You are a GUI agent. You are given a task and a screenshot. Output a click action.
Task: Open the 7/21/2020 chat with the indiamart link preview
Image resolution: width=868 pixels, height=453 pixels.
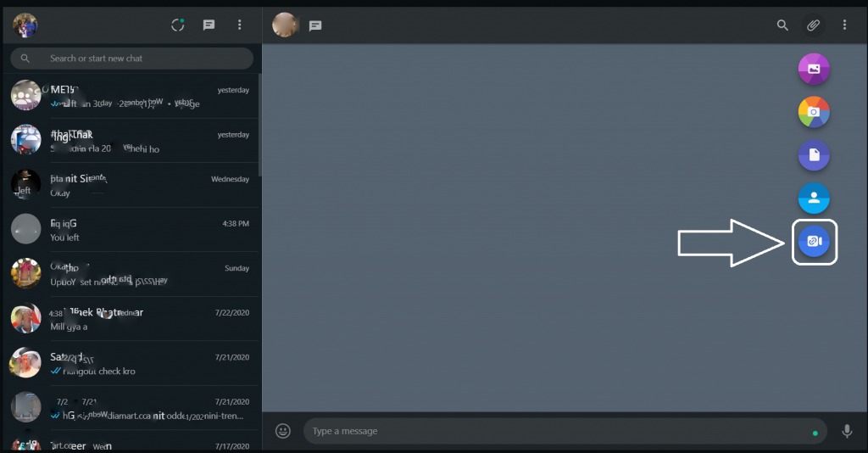click(x=131, y=408)
